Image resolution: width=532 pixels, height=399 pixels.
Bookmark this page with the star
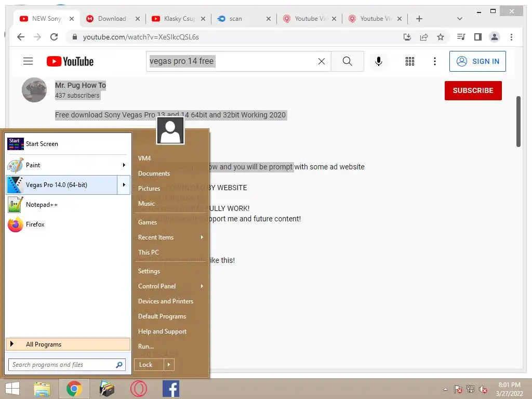(x=441, y=37)
